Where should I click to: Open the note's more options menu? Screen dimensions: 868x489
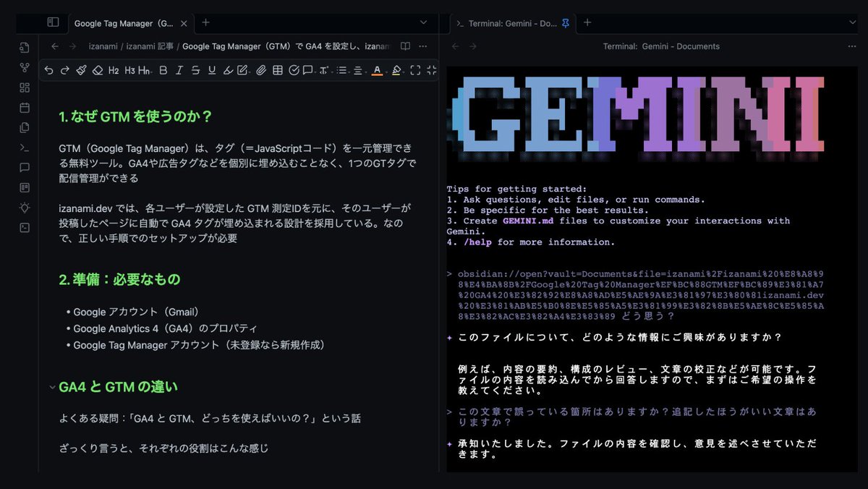pos(424,46)
